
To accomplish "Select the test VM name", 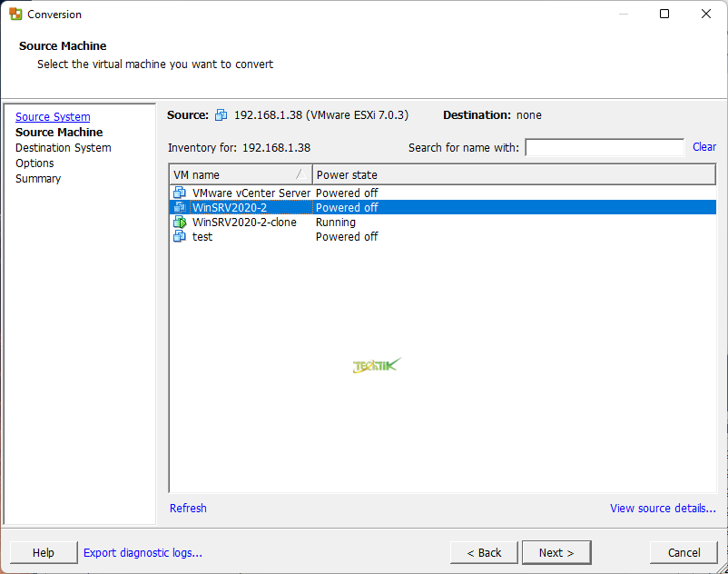I will pyautogui.click(x=202, y=237).
